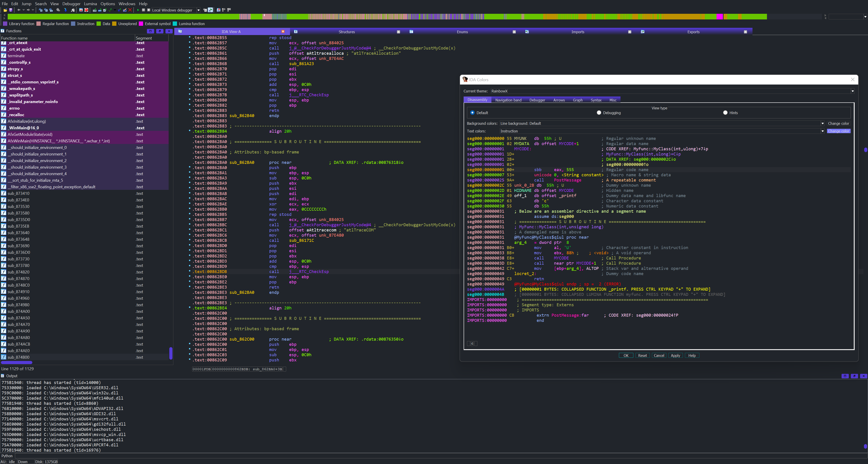The width and height of the screenshot is (868, 464).
Task: Open the Text colors Instruction dropdown
Action: [822, 131]
